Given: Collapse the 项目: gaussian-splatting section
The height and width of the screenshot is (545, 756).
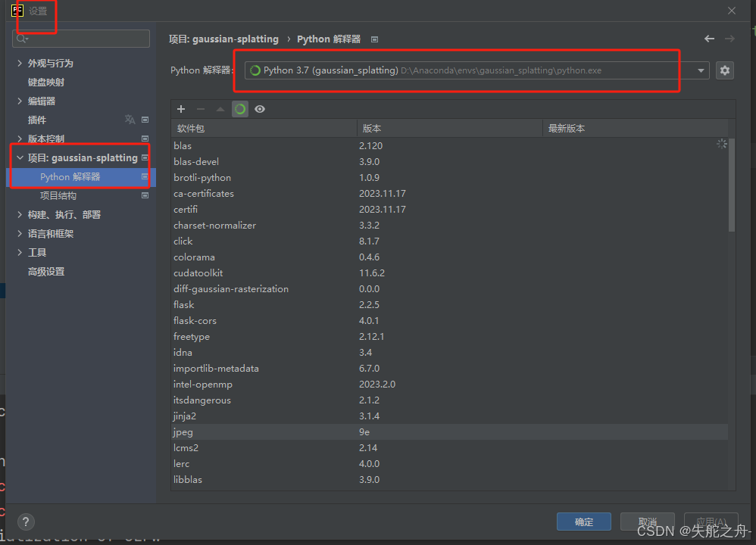Looking at the screenshot, I should (x=20, y=157).
